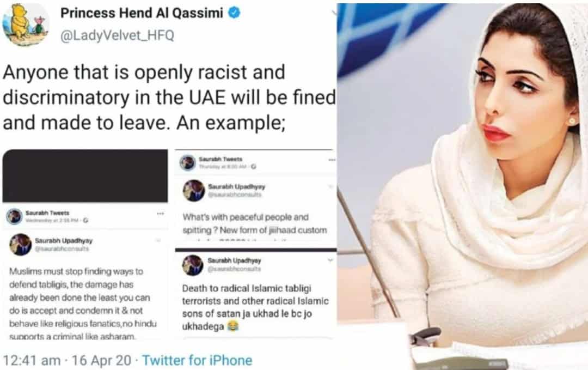The image size is (588, 370).
Task: Open Princess Hend Al Qassimi's profile name
Action: (142, 13)
